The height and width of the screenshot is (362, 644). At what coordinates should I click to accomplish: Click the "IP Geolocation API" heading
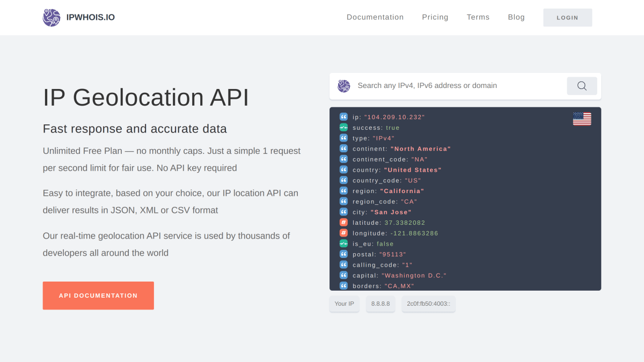pos(146,98)
